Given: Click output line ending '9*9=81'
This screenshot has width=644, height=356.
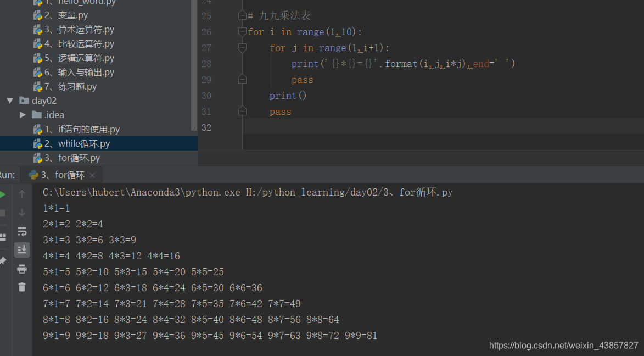Looking at the screenshot, I should [210, 336].
